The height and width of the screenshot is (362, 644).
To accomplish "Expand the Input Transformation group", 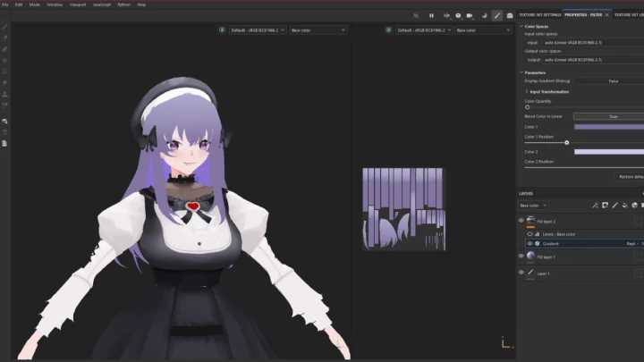I will click(527, 91).
